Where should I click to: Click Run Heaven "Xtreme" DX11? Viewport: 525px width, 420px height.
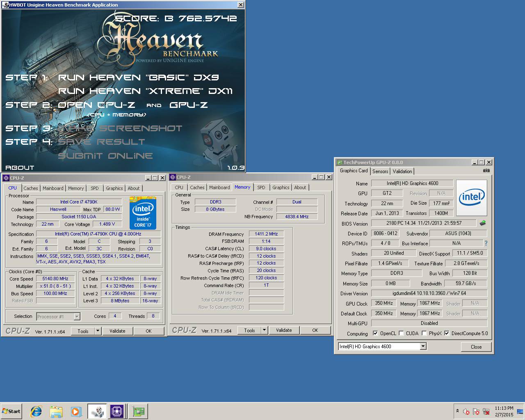pos(145,91)
